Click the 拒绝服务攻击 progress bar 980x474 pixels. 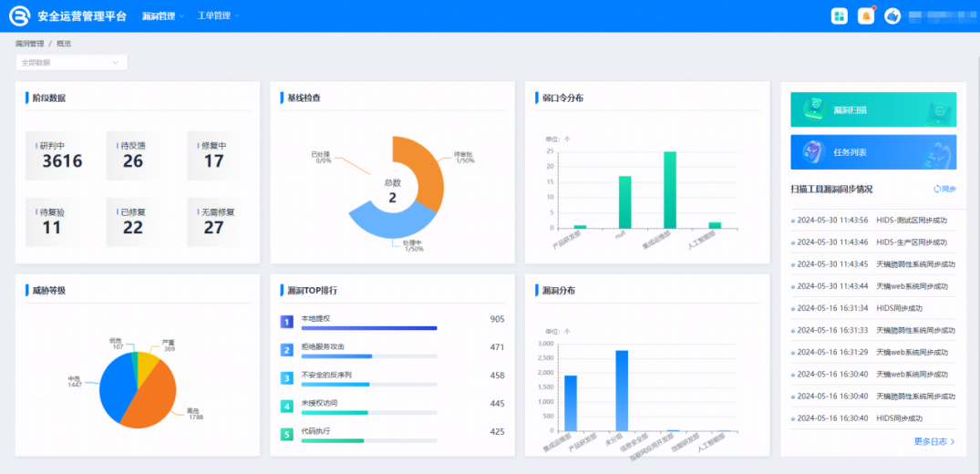coord(368,355)
